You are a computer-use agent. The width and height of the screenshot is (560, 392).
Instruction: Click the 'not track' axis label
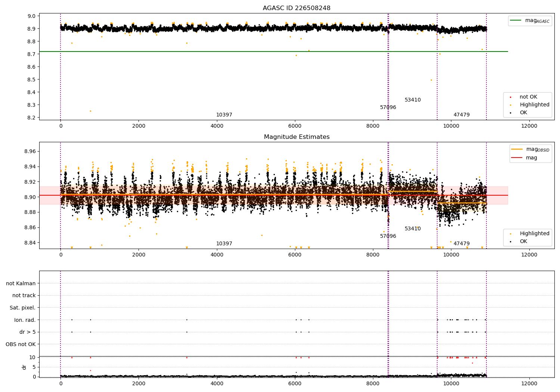(24, 295)
